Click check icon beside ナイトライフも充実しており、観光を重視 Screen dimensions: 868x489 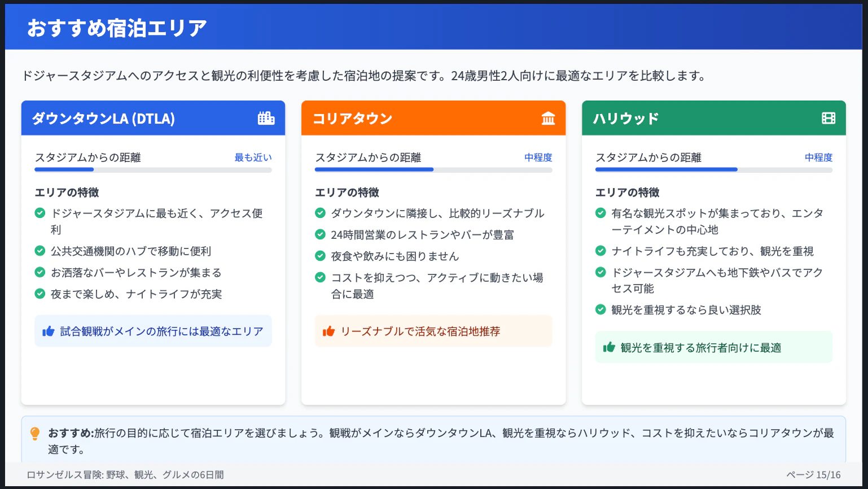pyautogui.click(x=600, y=251)
